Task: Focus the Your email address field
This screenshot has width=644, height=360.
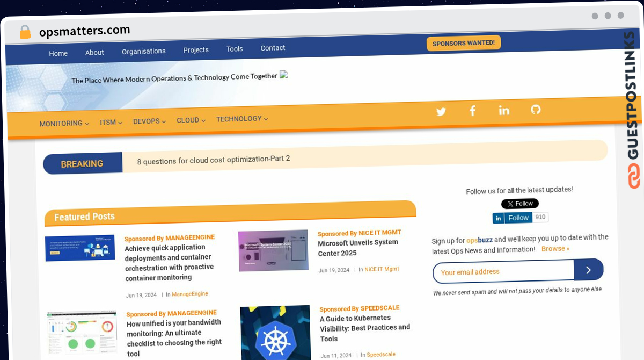Action: (x=503, y=272)
